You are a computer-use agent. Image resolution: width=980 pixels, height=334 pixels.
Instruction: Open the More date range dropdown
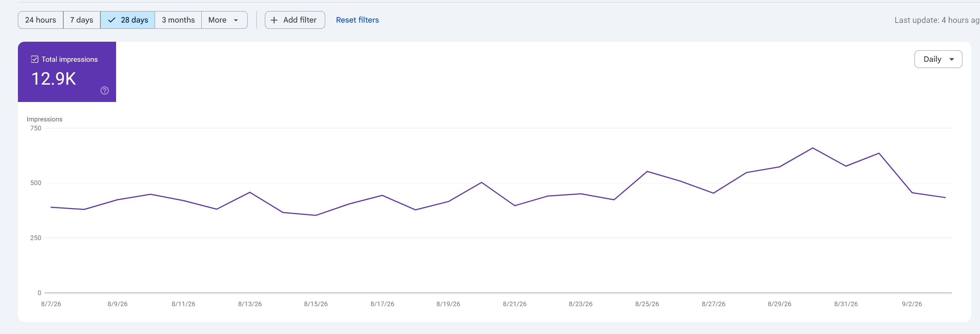224,20
